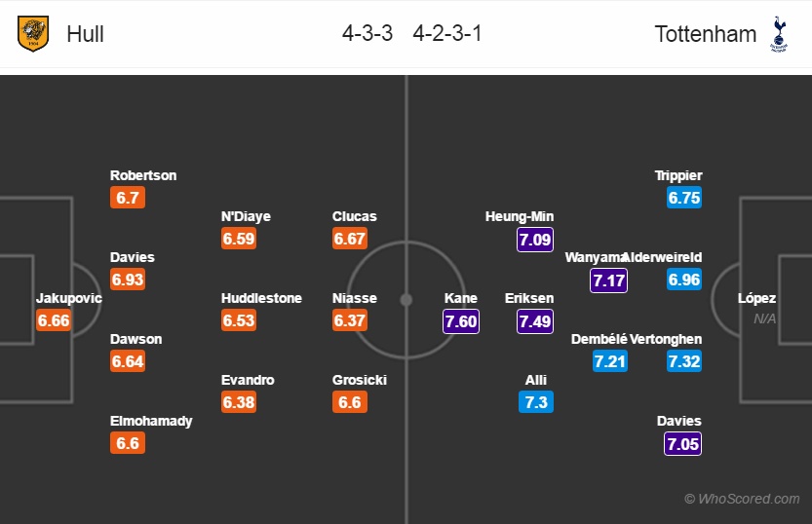Click the López goalkeeper N/A rating

click(764, 318)
